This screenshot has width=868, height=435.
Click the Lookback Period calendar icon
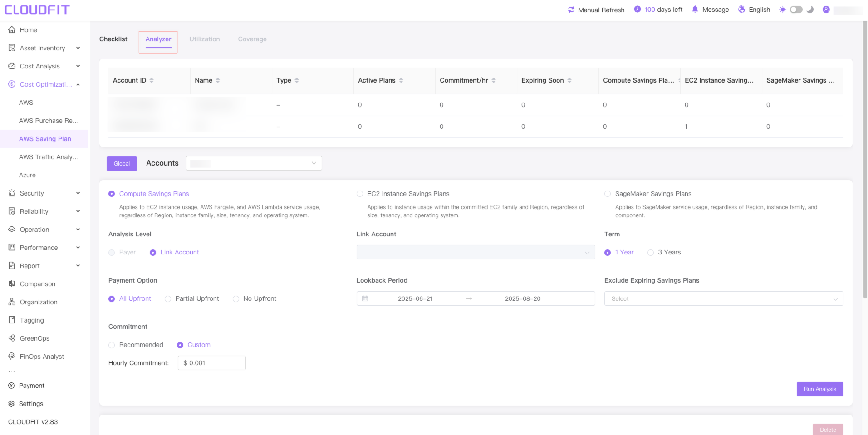point(365,298)
